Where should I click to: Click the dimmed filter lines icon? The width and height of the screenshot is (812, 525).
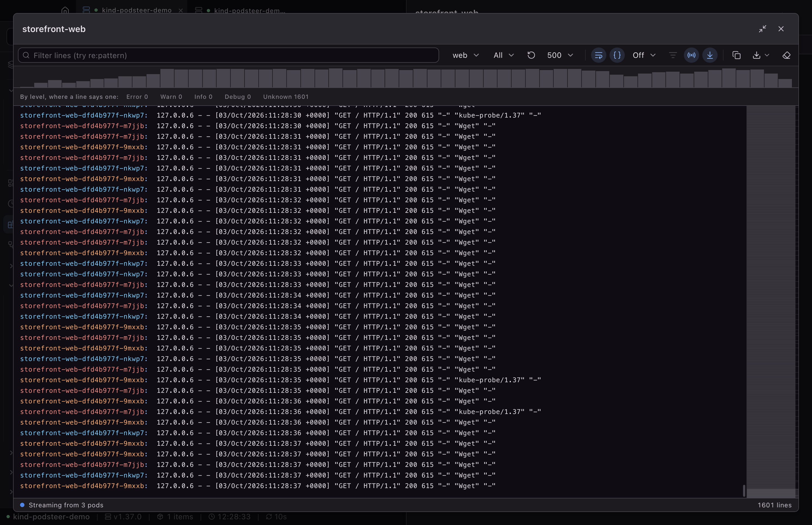click(673, 55)
